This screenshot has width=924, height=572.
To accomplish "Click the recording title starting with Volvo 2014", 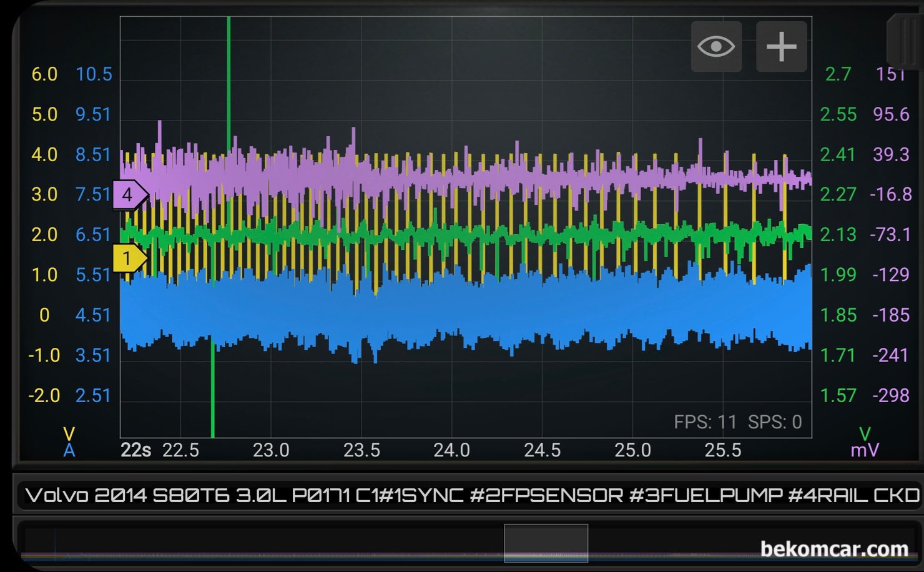I will coord(472,496).
